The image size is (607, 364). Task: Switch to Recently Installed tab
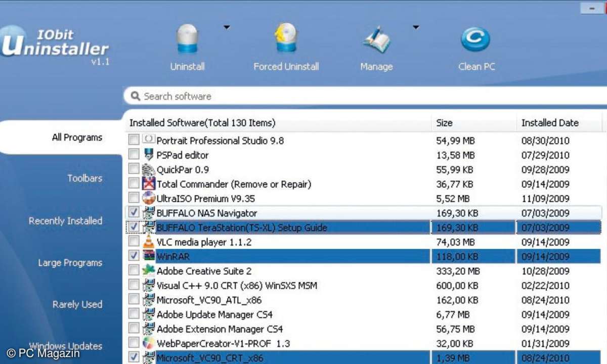click(x=65, y=221)
